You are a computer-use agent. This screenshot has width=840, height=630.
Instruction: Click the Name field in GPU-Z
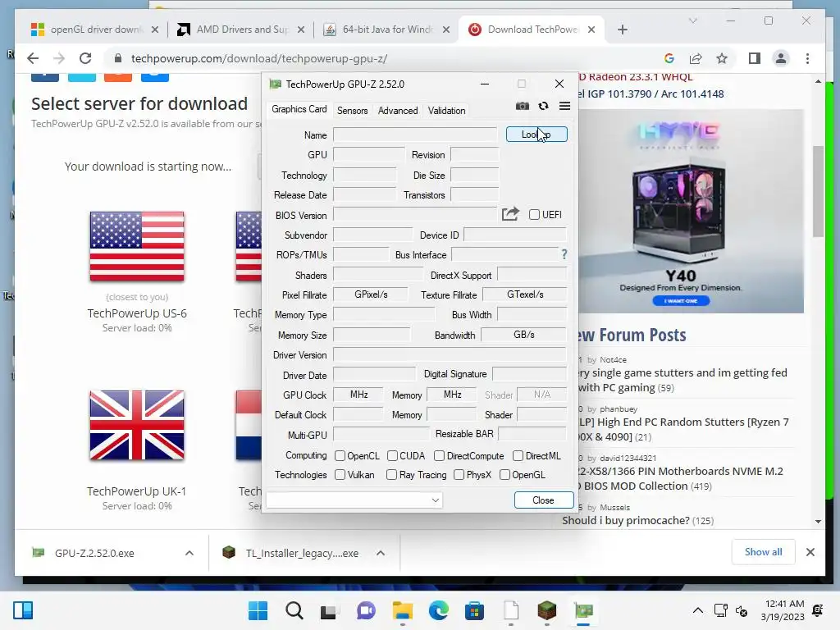tap(414, 135)
